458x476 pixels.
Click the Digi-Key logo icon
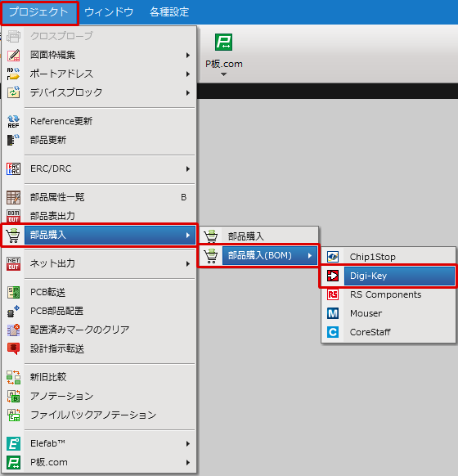click(x=333, y=276)
